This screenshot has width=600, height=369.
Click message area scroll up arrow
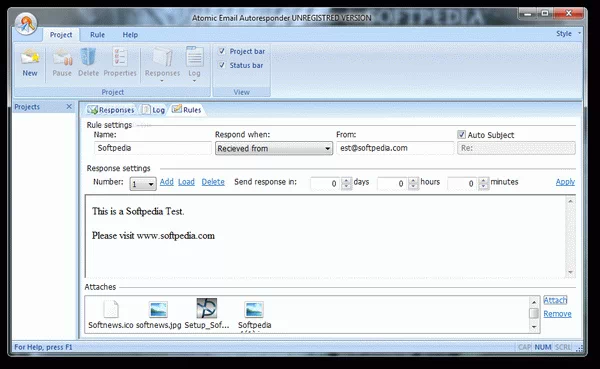(571, 201)
